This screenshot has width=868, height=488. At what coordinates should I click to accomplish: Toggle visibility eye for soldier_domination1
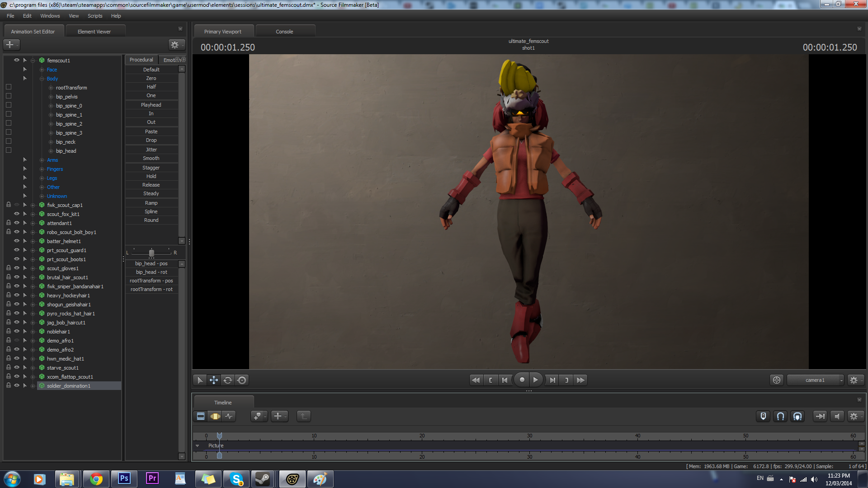point(17,385)
